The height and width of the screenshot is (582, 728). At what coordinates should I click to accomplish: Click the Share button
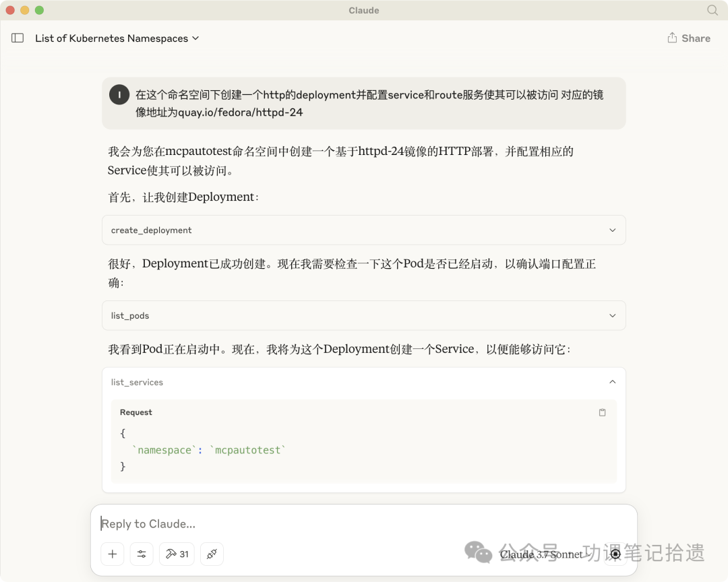(x=689, y=38)
